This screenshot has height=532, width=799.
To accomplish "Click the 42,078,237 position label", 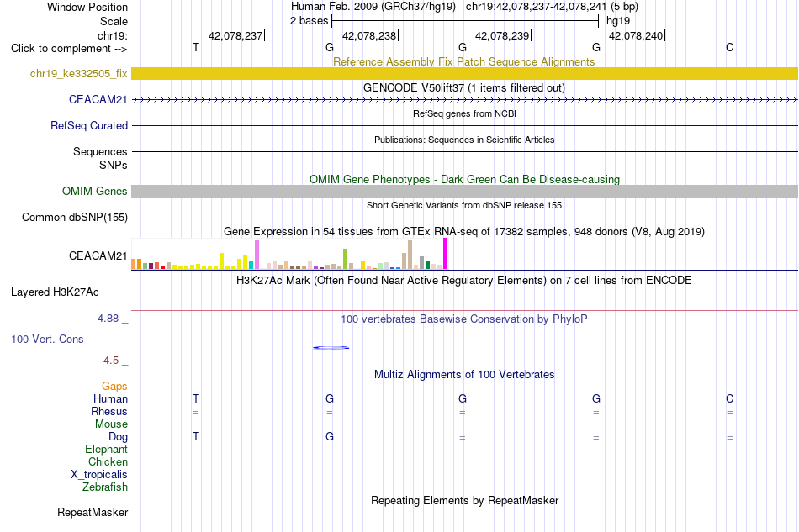I will [x=235, y=35].
